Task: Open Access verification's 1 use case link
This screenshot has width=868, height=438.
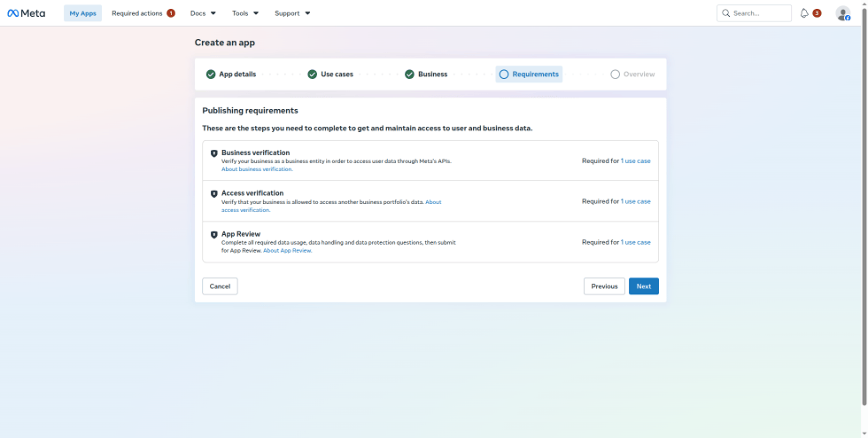Action: (636, 201)
